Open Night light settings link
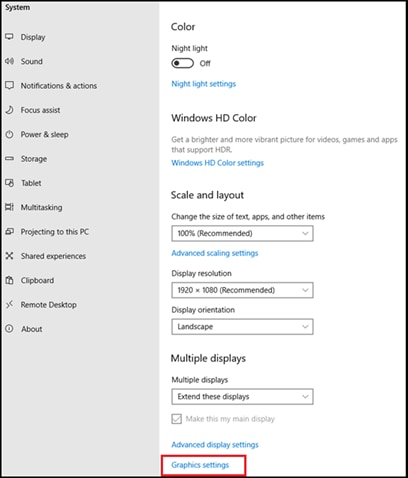This screenshot has width=408, height=478. pos(204,84)
